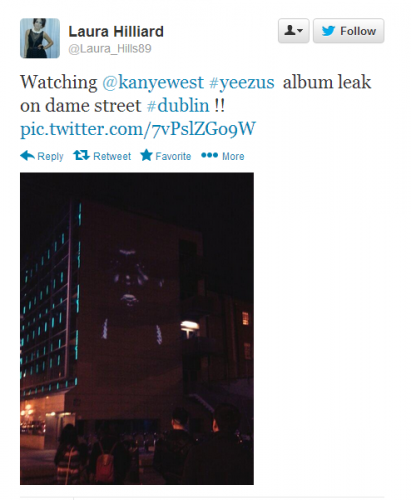Click the Favorite star icon

(146, 155)
